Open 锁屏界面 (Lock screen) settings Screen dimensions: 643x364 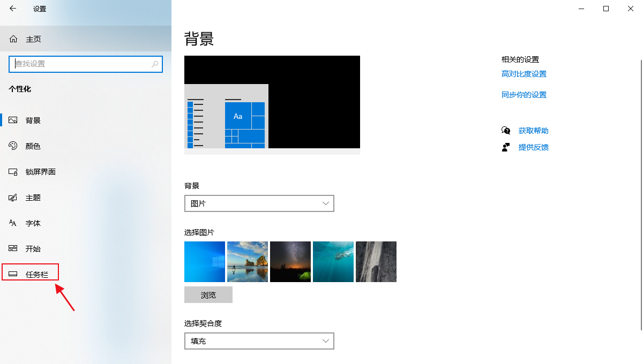[x=13, y=171]
